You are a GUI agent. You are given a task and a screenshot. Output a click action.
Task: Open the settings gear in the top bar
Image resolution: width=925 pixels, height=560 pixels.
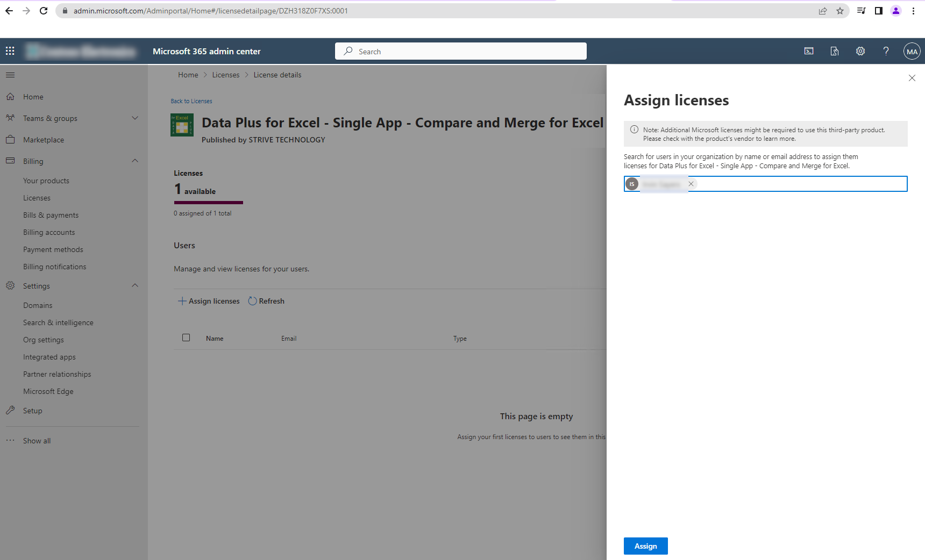[860, 51]
